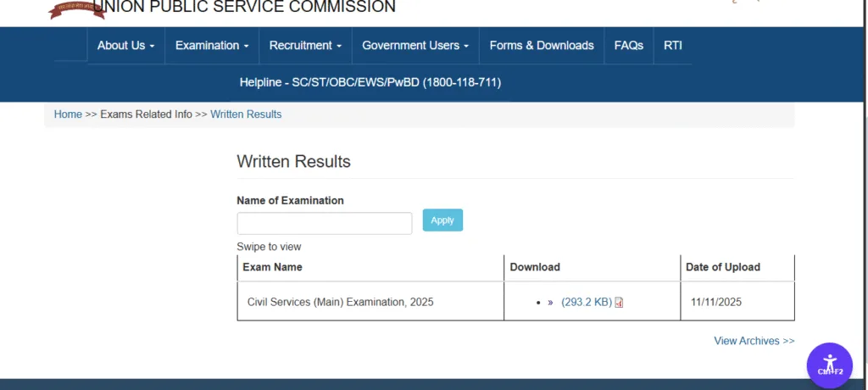Open Forms & Downloads menu item

click(x=542, y=46)
